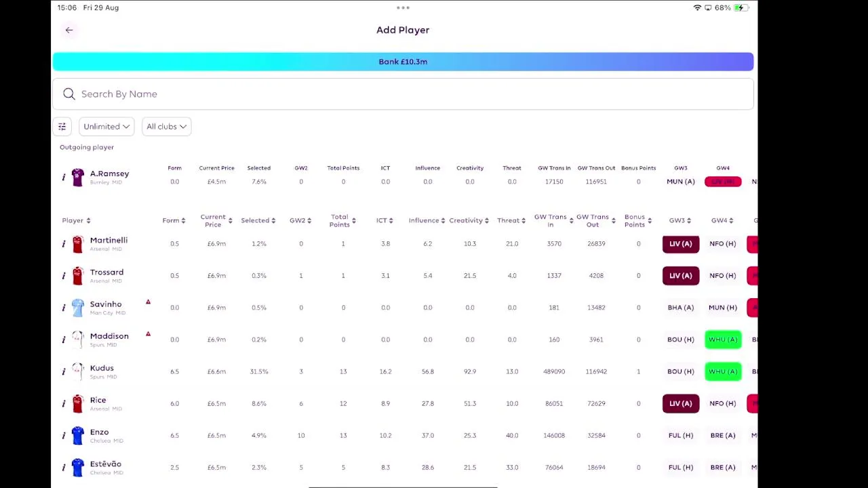The image size is (868, 488).
Task: Sort by GW3 fixture column
Action: [680, 220]
